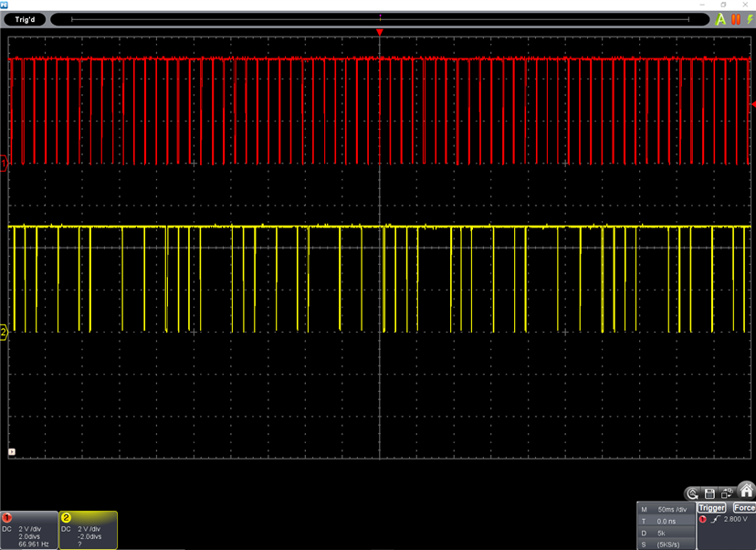
Task: Click the save waveform floppy icon
Action: [709, 493]
